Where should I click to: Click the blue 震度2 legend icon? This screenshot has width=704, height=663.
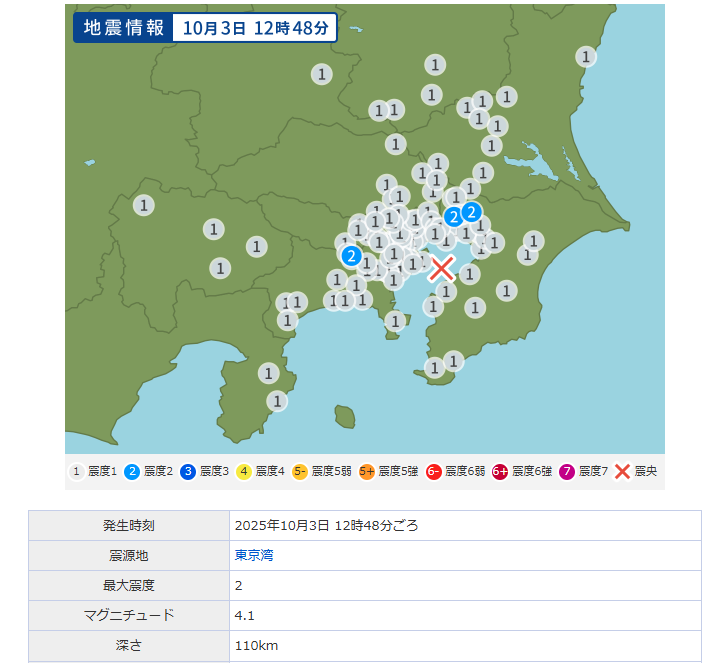coord(132,471)
